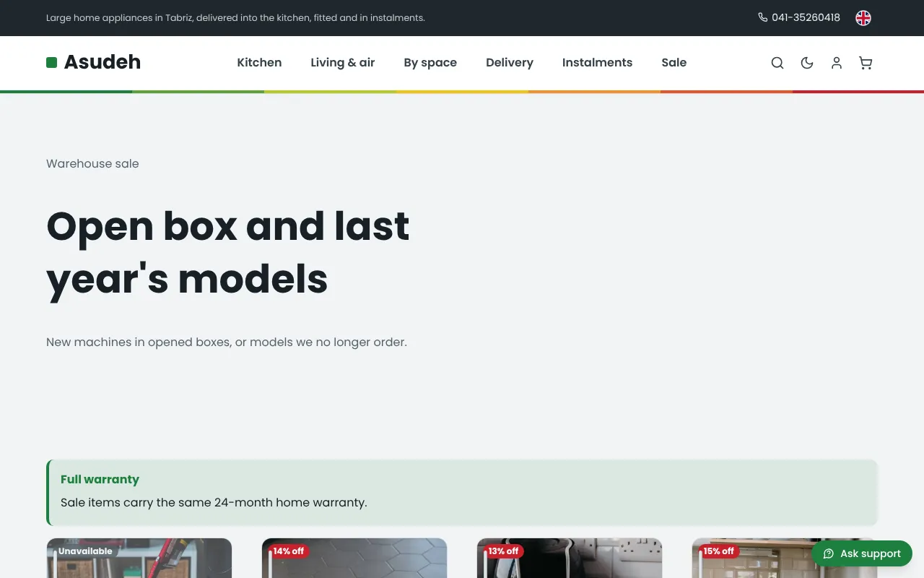Image resolution: width=924 pixels, height=578 pixels.
Task: Open the shopping cart icon
Action: pyautogui.click(x=866, y=63)
